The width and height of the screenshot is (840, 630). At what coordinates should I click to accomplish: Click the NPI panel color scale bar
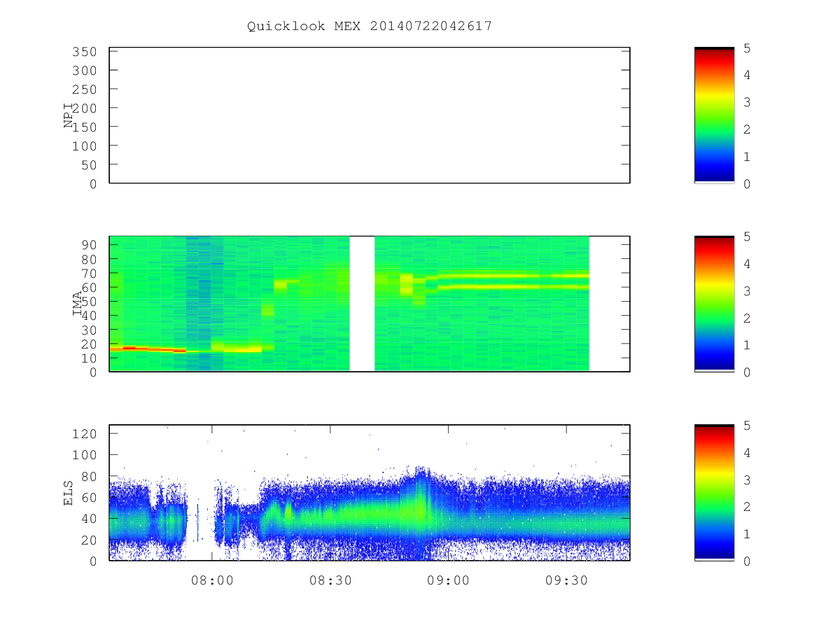point(714,115)
